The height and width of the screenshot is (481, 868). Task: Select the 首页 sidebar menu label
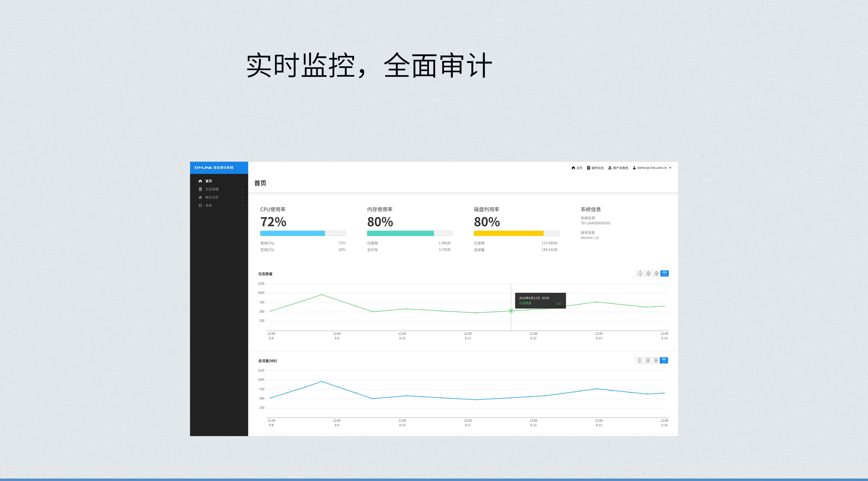tap(209, 181)
